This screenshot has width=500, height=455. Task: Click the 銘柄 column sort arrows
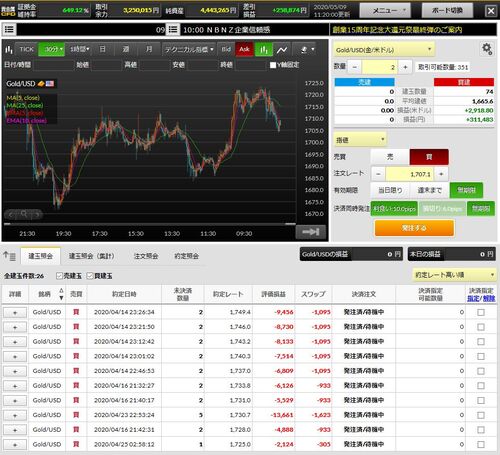click(61, 294)
